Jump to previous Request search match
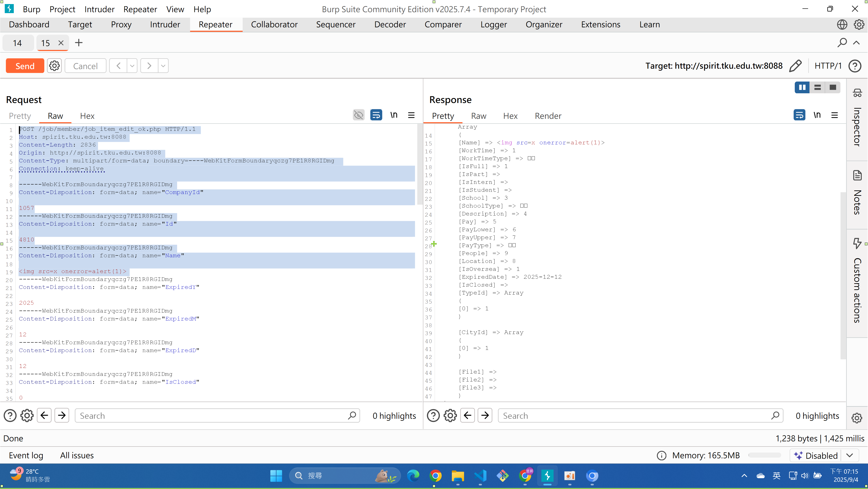 click(44, 415)
